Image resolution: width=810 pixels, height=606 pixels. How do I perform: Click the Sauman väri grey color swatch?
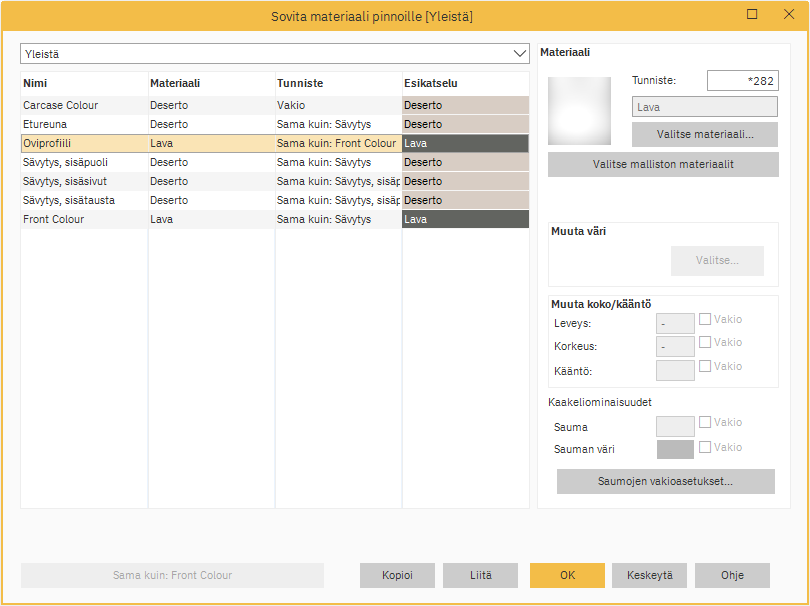675,449
